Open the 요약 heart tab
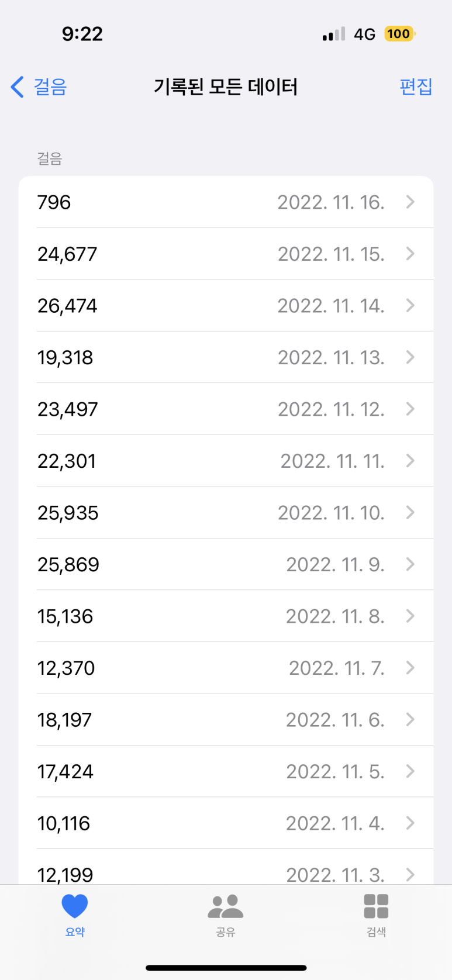 [x=75, y=915]
